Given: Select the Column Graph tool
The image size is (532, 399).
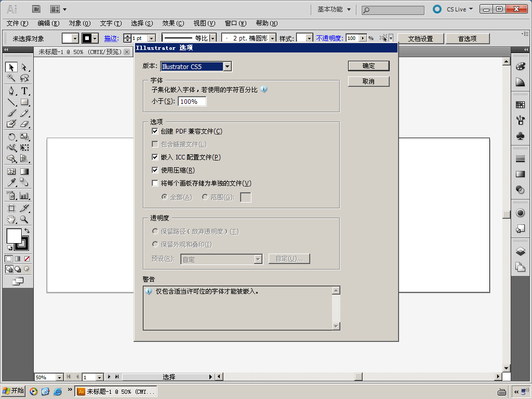Looking at the screenshot, I should coord(24,195).
